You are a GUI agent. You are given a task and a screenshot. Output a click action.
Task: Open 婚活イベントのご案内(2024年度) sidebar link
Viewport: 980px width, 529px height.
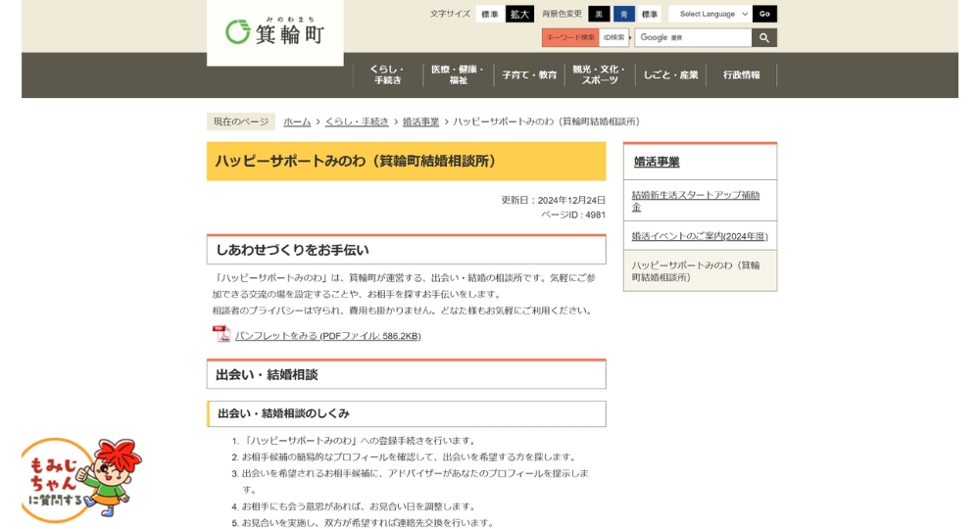[699, 236]
